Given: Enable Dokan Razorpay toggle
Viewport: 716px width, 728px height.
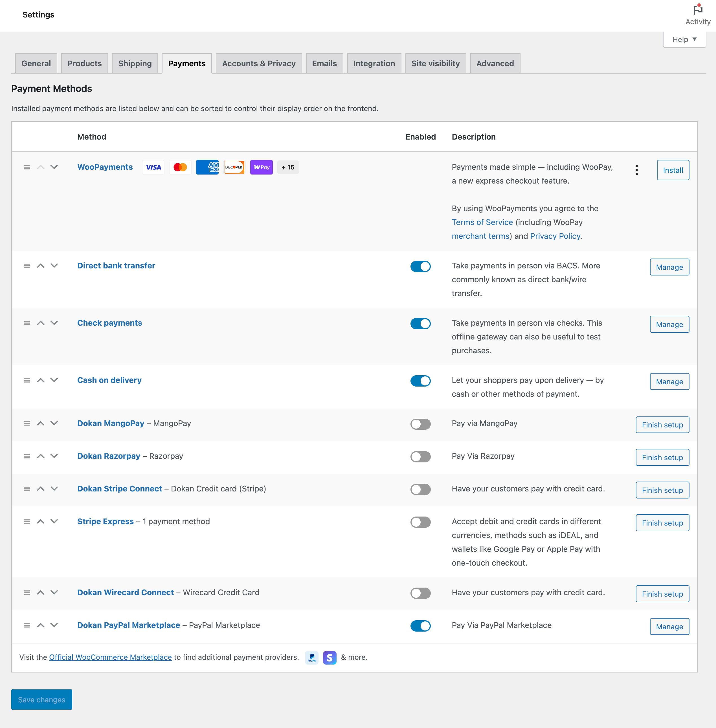Looking at the screenshot, I should coord(420,457).
